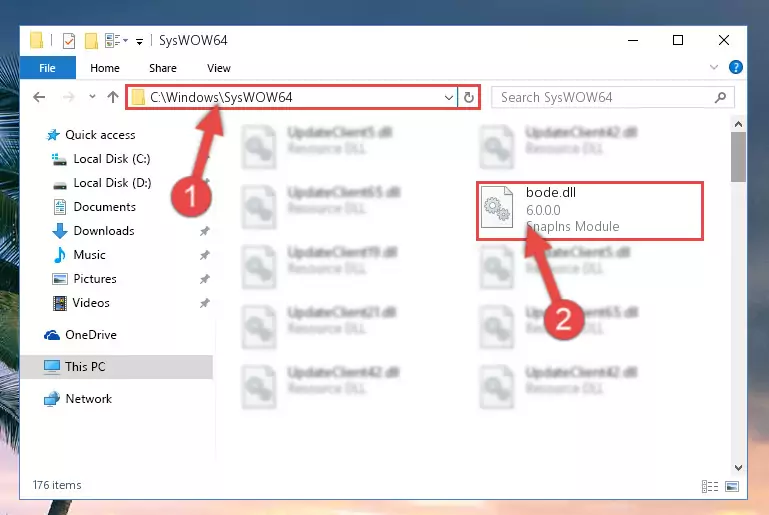The image size is (769, 515).
Task: Switch to Large icons view layout
Action: click(731, 486)
